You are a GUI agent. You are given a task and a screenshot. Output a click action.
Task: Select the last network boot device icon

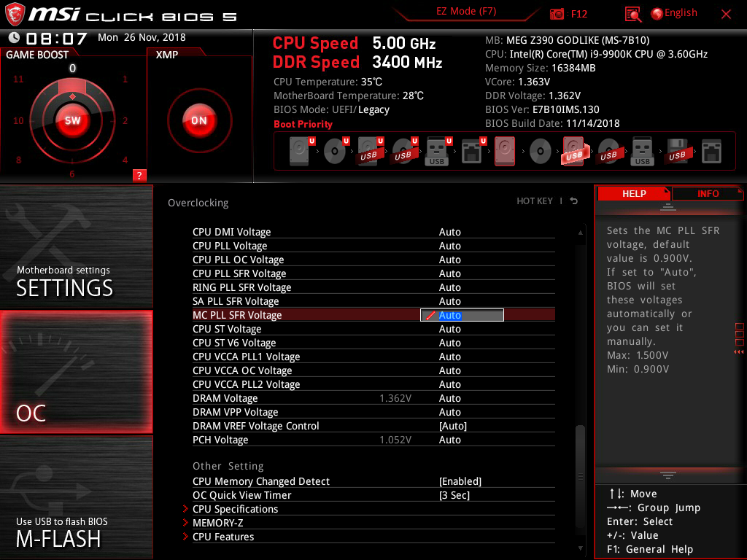click(x=711, y=152)
